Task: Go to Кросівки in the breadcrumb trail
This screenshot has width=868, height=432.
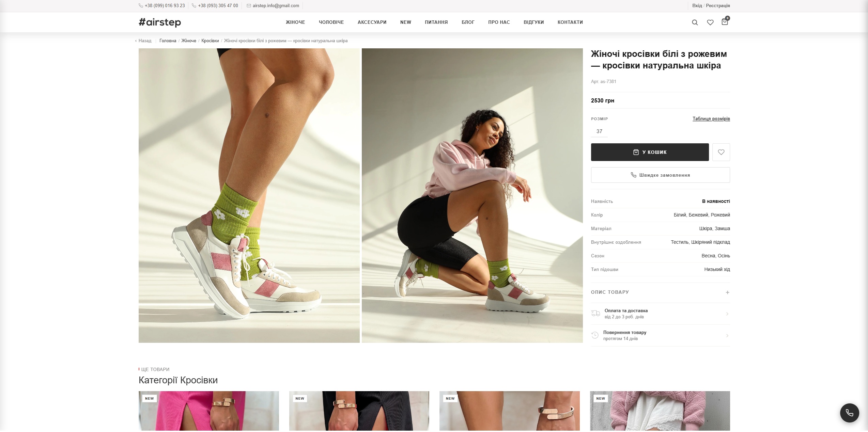Action: (x=210, y=41)
